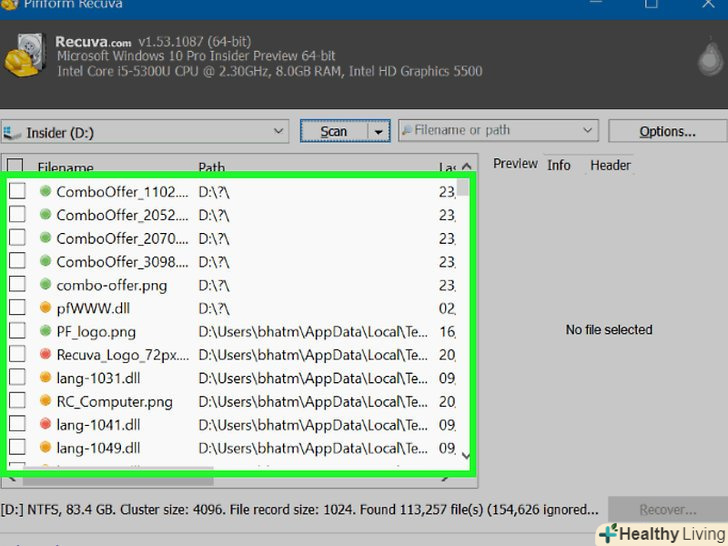Select the file named lang-1031.dll
This screenshot has height=546, width=728.
(x=98, y=378)
